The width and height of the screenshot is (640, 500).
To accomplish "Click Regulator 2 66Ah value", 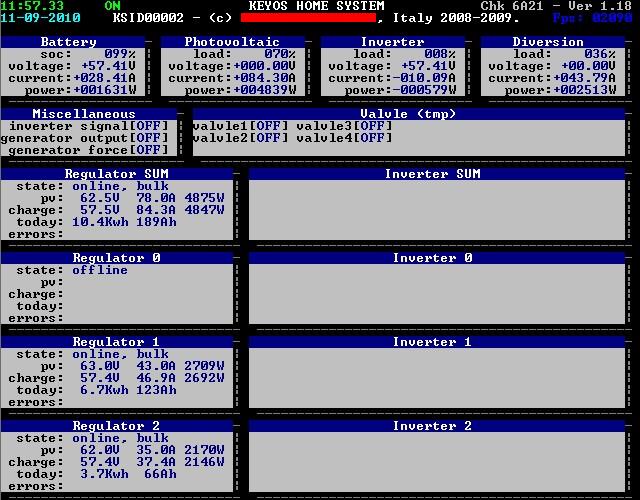I will pyautogui.click(x=160, y=474).
